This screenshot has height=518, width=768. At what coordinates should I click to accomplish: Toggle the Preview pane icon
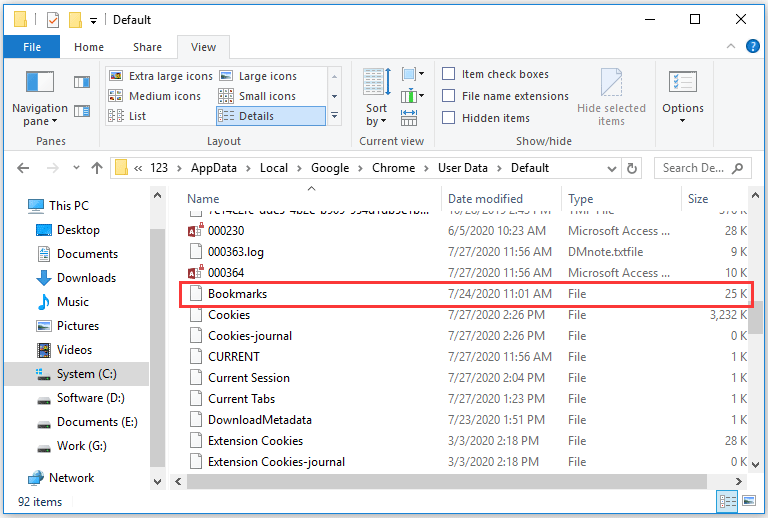tap(82, 82)
